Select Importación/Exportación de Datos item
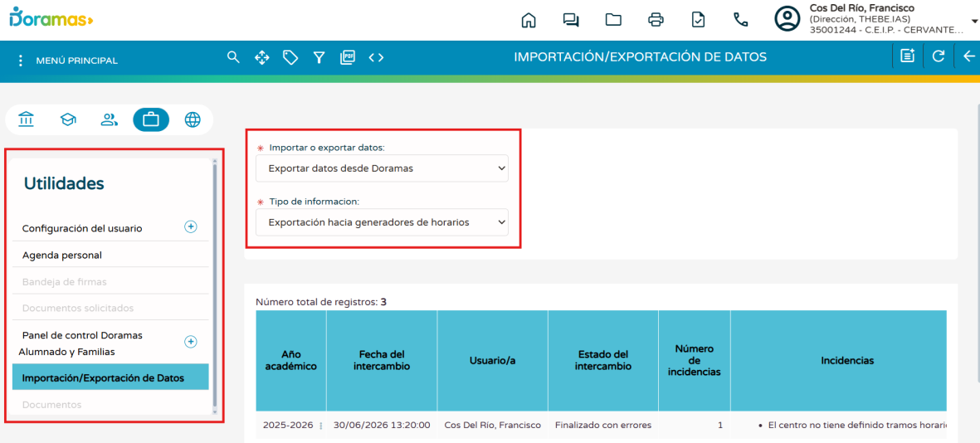980x443 pixels. pyautogui.click(x=110, y=377)
